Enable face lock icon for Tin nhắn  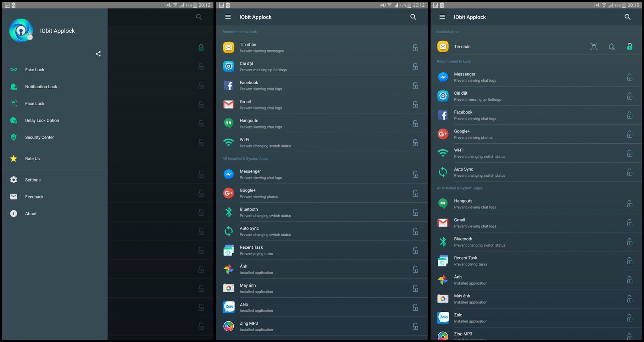594,47
